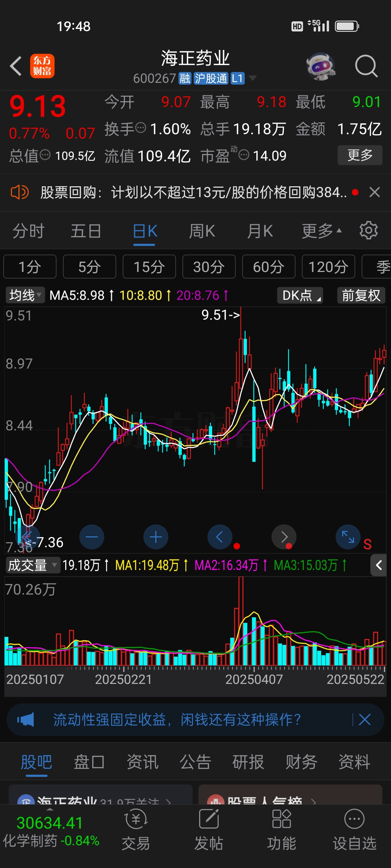The image size is (391, 868).
Task: Select the 日K chart tab
Action: point(144,231)
